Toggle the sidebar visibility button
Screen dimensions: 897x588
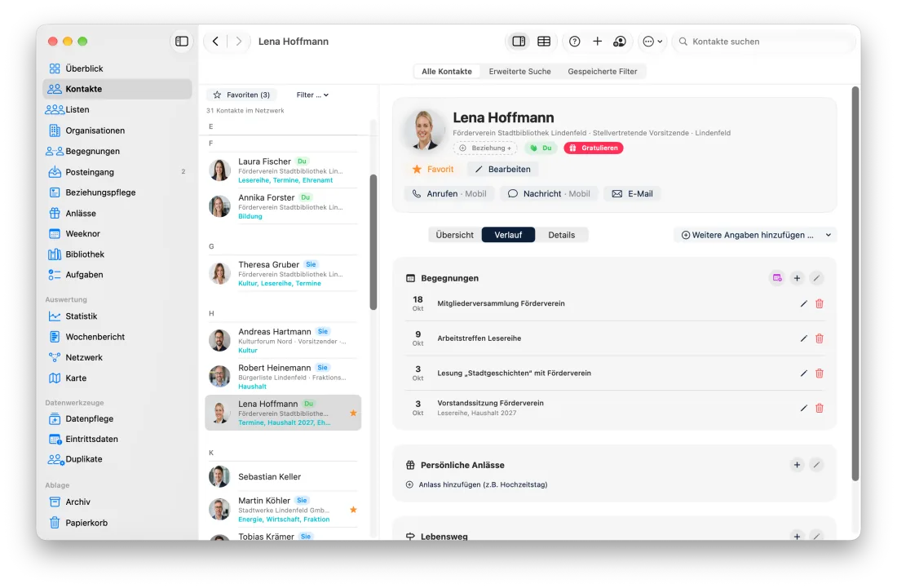[x=181, y=41]
